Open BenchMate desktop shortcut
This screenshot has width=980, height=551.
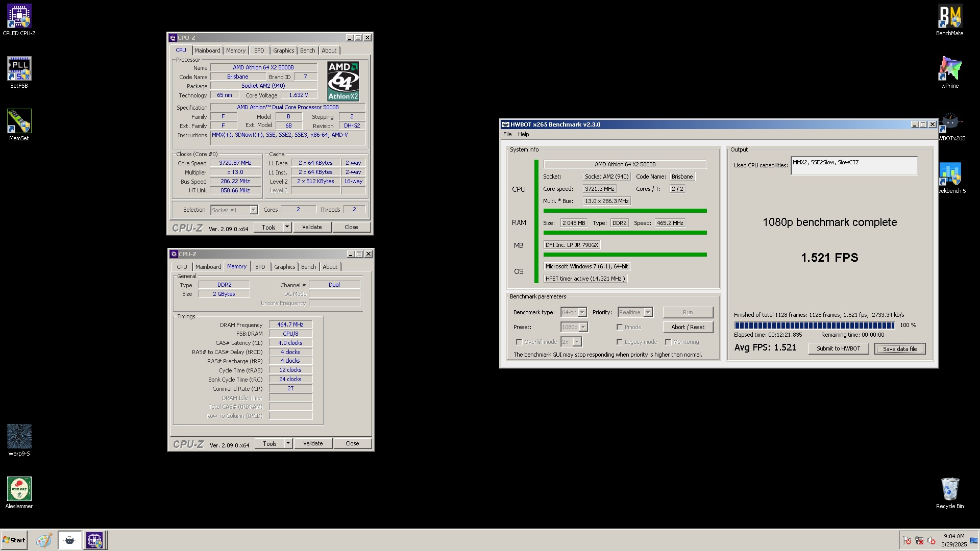[950, 20]
